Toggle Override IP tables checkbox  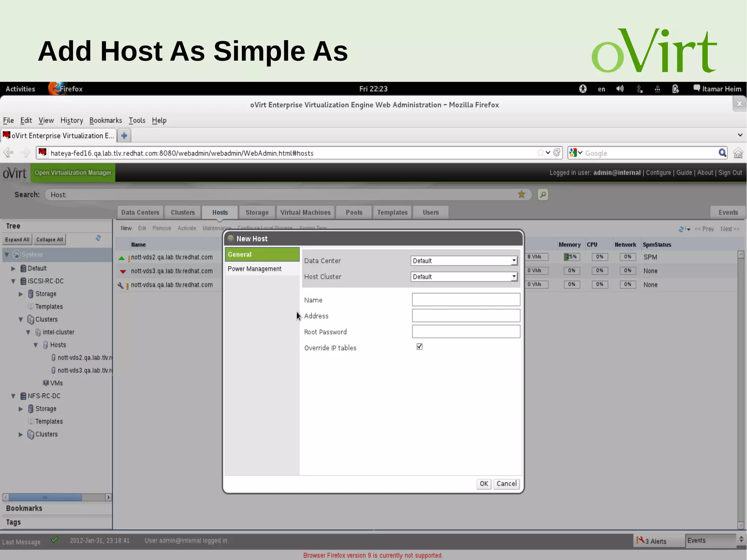click(x=419, y=347)
